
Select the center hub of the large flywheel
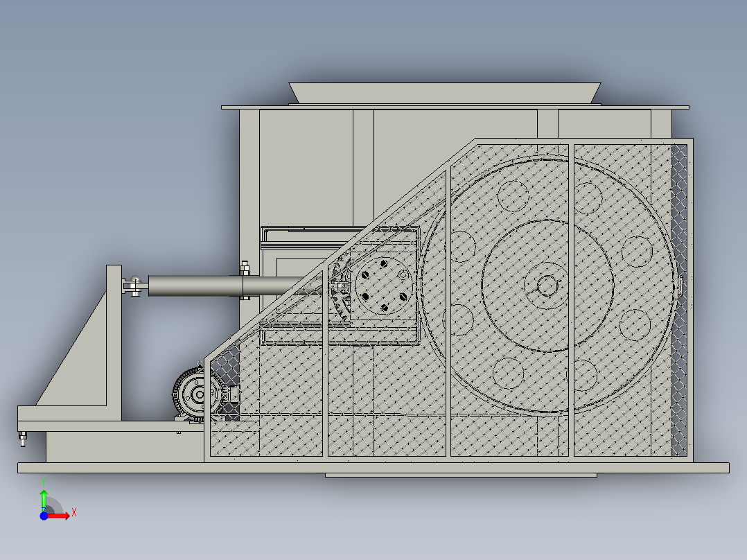pos(547,286)
